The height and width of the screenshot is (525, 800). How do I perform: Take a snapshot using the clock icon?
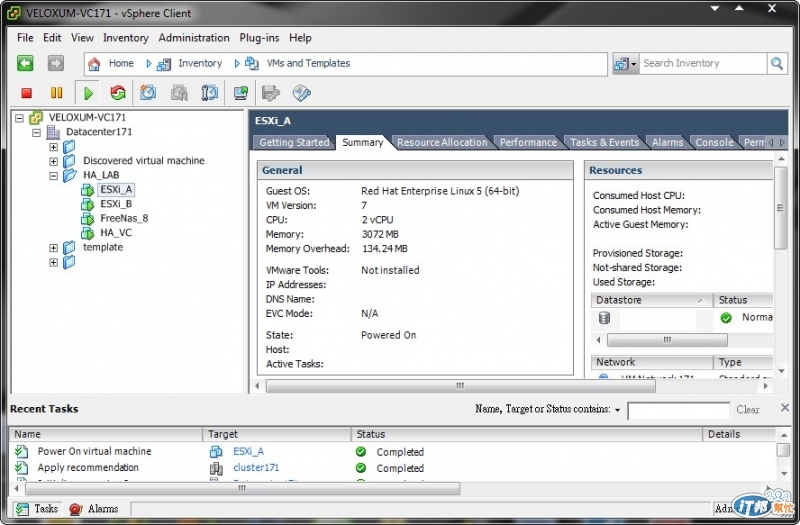click(x=148, y=93)
